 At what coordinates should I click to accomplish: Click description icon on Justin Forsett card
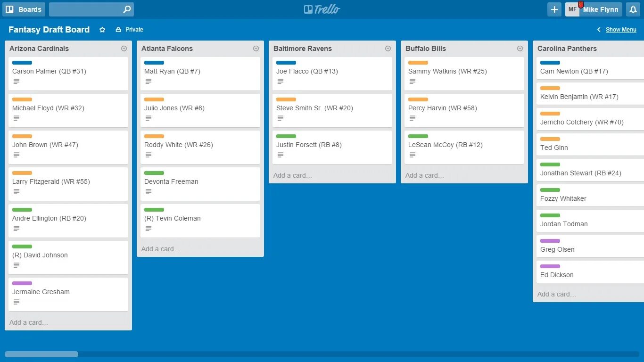coord(281,155)
